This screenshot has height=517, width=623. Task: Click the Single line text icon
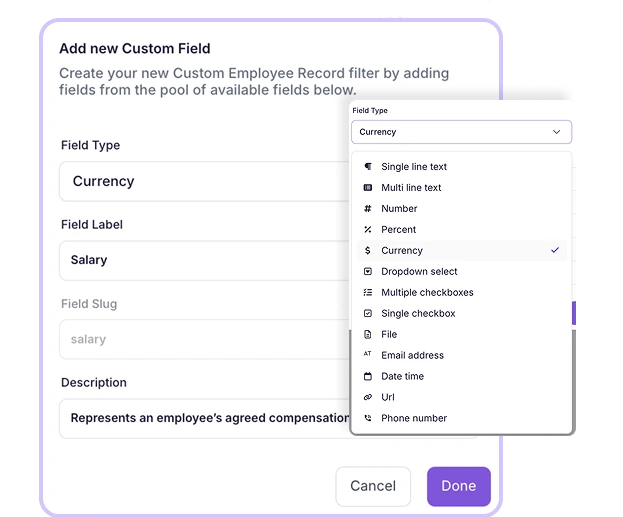[x=368, y=167]
